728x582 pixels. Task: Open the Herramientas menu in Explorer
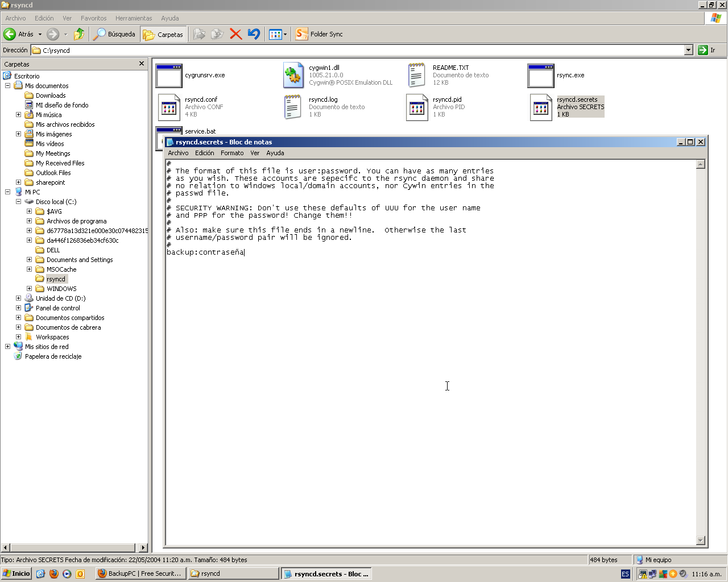[133, 18]
